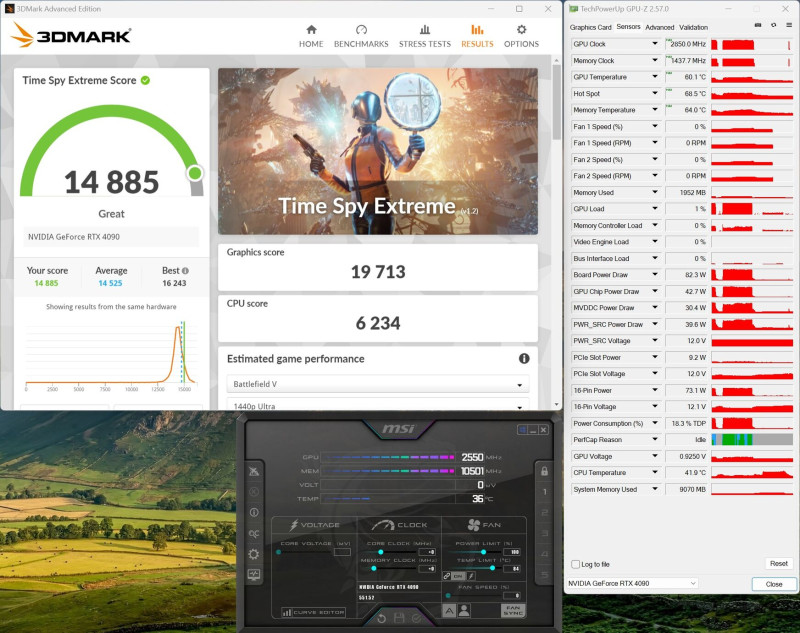Toggle Afterburner FAN SYNC button
The height and width of the screenshot is (633, 800).
click(x=513, y=611)
